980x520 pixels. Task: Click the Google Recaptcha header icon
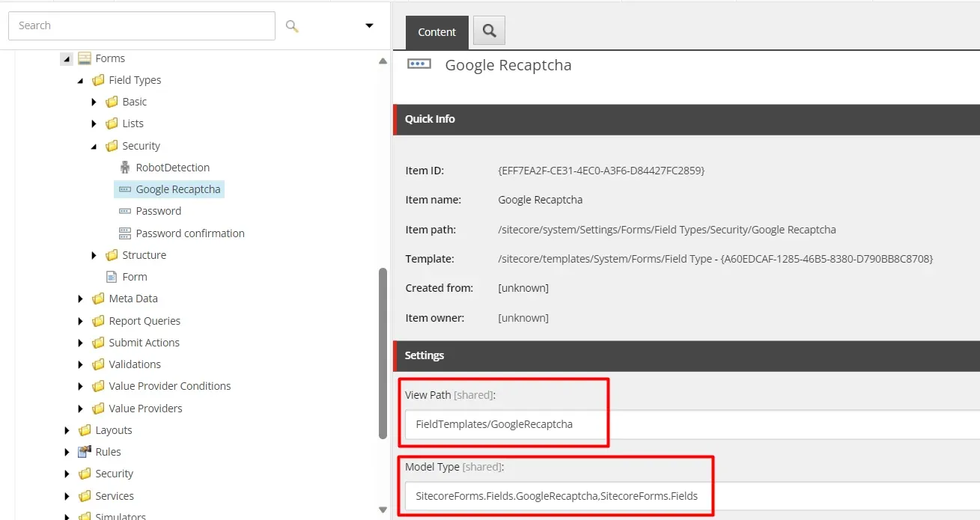(419, 64)
